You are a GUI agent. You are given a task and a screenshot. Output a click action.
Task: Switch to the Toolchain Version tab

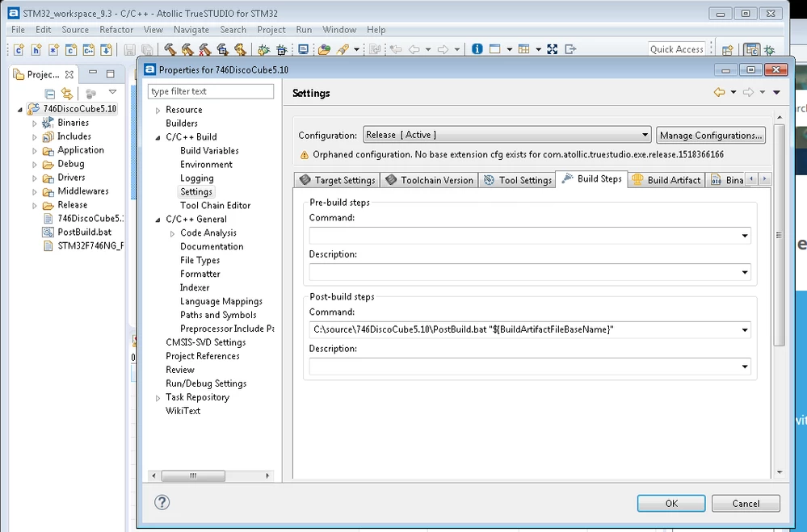[x=430, y=180]
